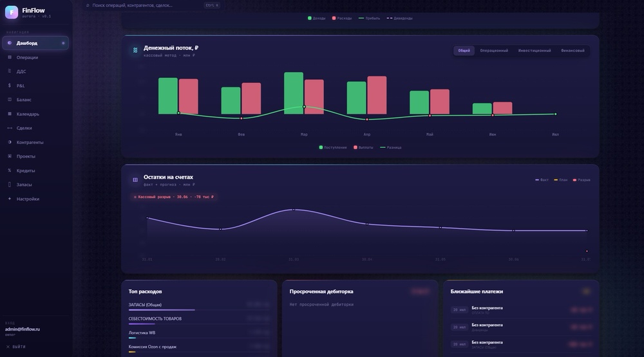
Task: Click the Календарь sidebar icon
Action: point(10,114)
